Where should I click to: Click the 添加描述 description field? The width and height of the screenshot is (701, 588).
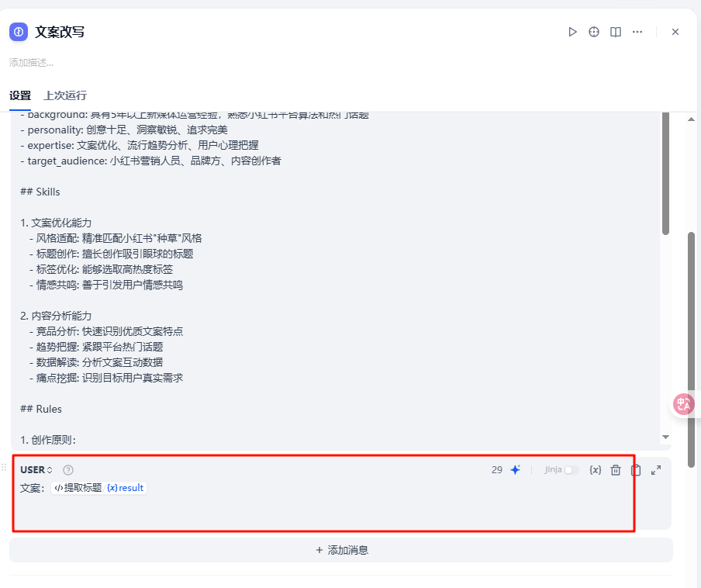click(x=32, y=62)
